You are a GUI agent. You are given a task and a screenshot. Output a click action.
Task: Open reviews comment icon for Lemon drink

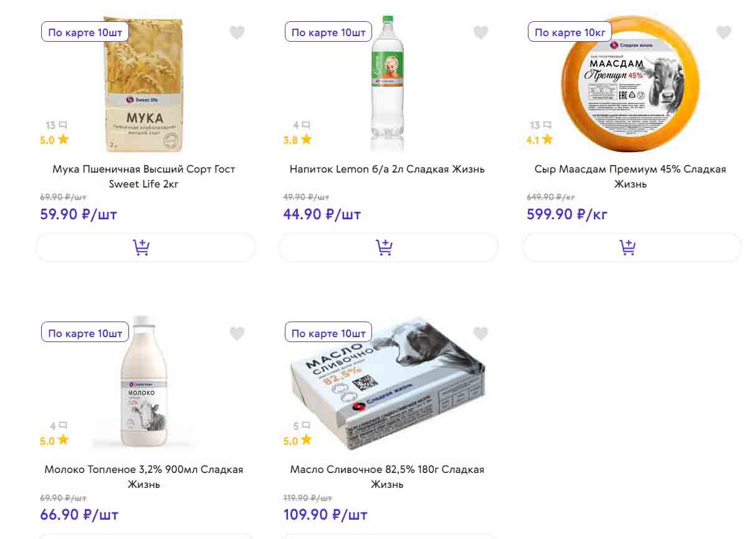pos(305,125)
